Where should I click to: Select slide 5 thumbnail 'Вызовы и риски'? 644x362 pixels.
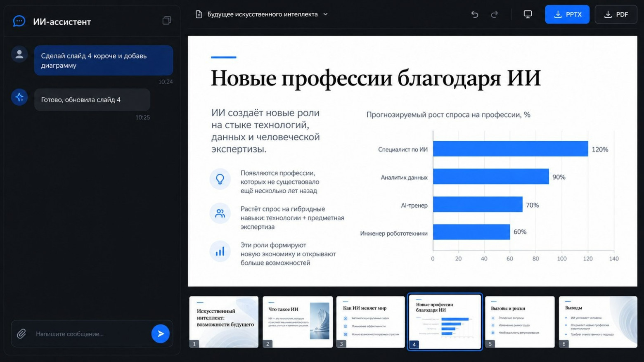[x=520, y=322]
